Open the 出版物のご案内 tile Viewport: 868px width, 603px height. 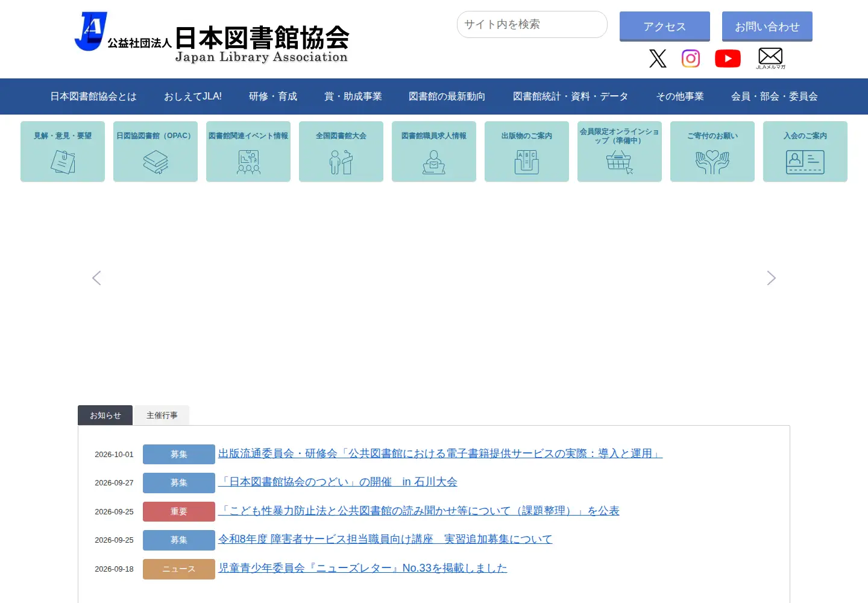click(x=527, y=151)
